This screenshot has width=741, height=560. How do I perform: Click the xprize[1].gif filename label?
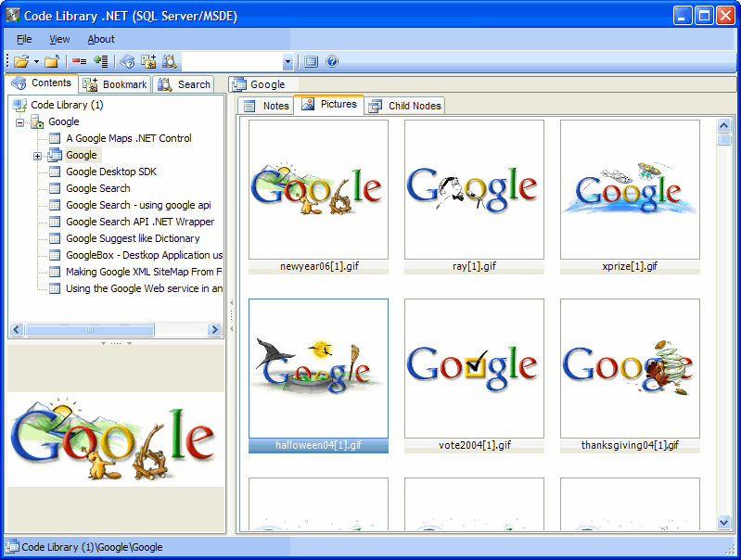(630, 266)
